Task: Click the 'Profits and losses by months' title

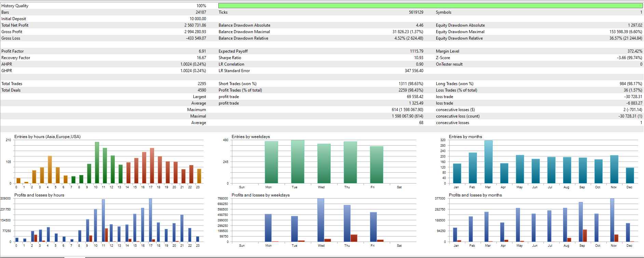Action: pos(475,195)
